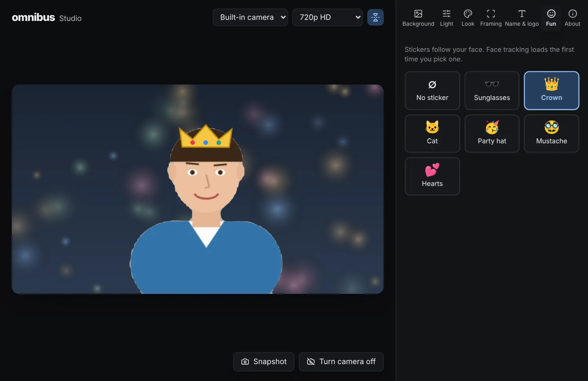Image resolution: width=588 pixels, height=381 pixels.
Task: Go to the Framing tab
Action: tap(491, 18)
